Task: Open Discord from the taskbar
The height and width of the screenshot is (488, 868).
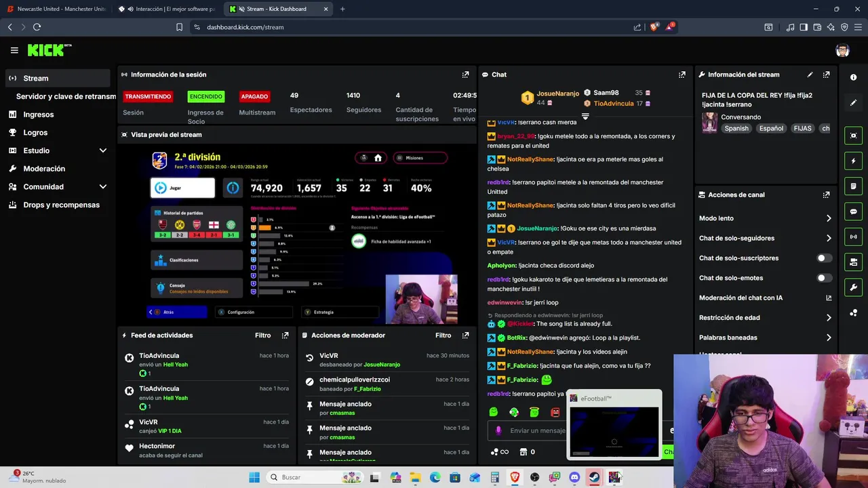Action: click(x=574, y=477)
